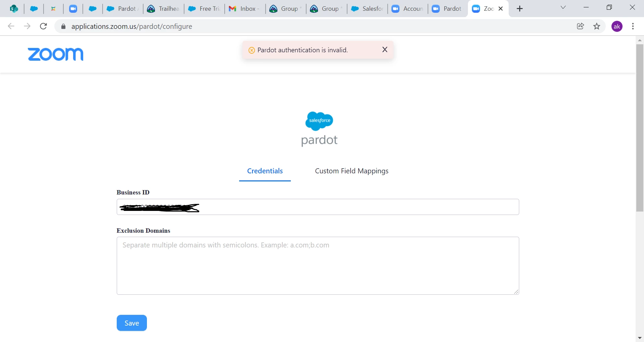The height and width of the screenshot is (342, 644).
Task: View site information lock icon
Action: click(x=63, y=26)
